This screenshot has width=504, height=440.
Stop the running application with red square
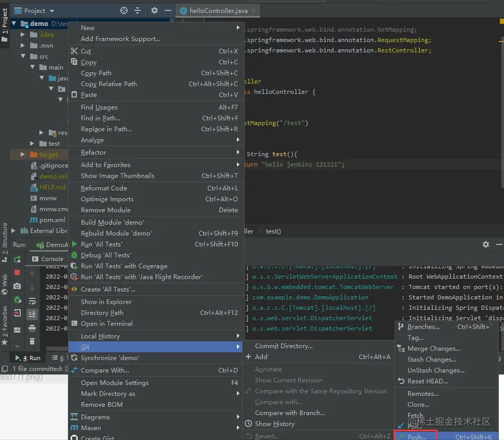(x=17, y=272)
